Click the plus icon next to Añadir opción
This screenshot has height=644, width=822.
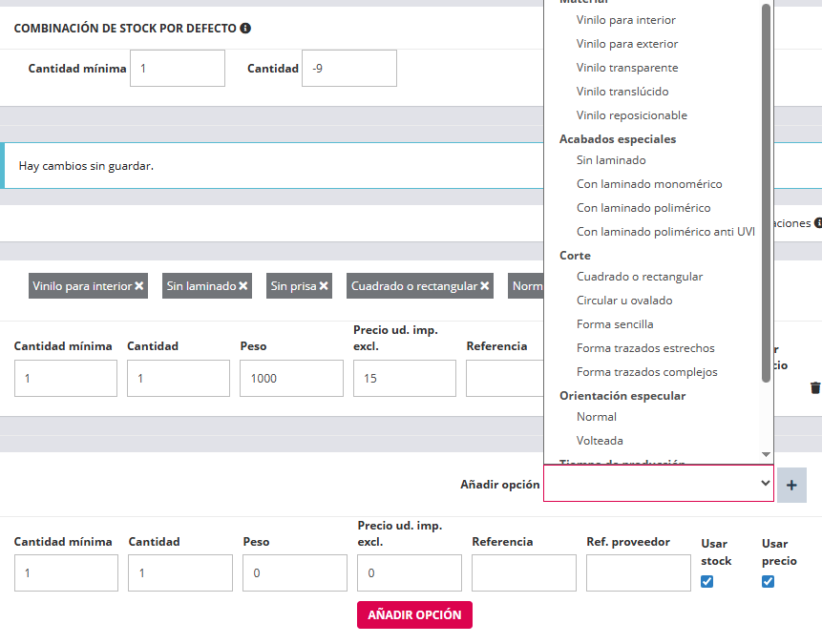pyautogui.click(x=791, y=485)
